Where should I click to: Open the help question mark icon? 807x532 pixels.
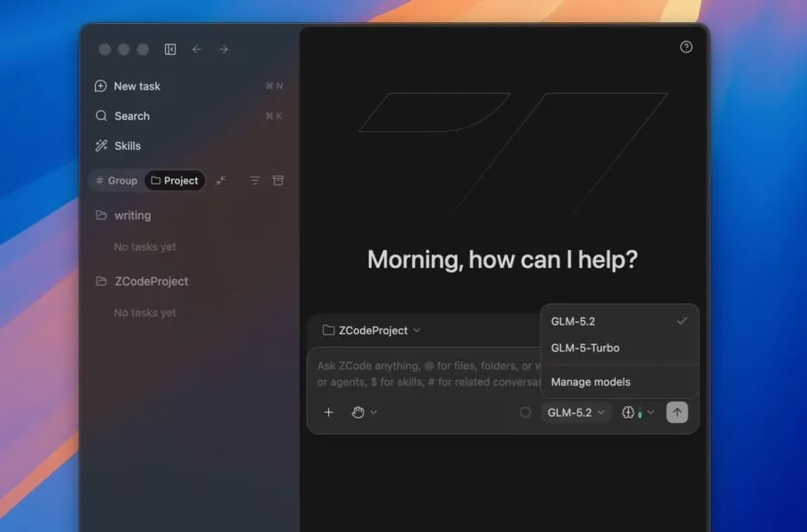[686, 47]
